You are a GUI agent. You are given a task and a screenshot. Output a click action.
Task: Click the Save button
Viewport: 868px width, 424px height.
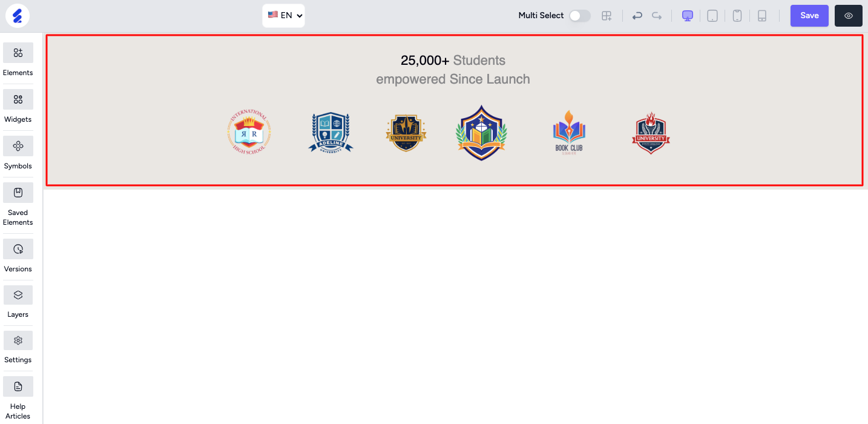coord(809,16)
